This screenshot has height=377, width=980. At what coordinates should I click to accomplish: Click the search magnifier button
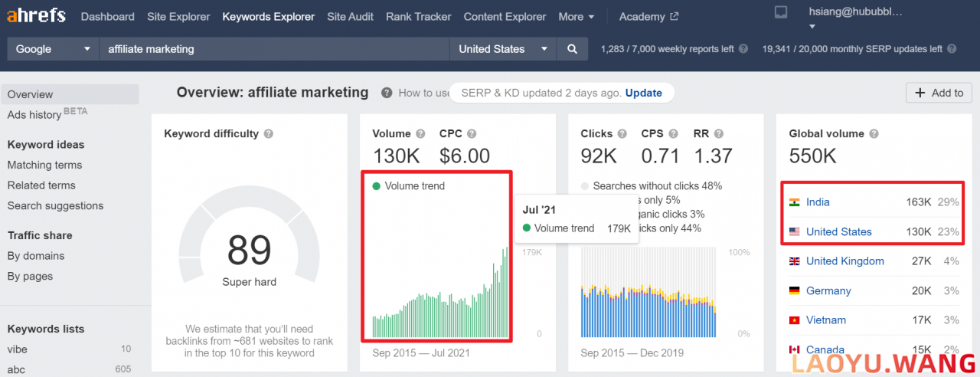tap(572, 49)
